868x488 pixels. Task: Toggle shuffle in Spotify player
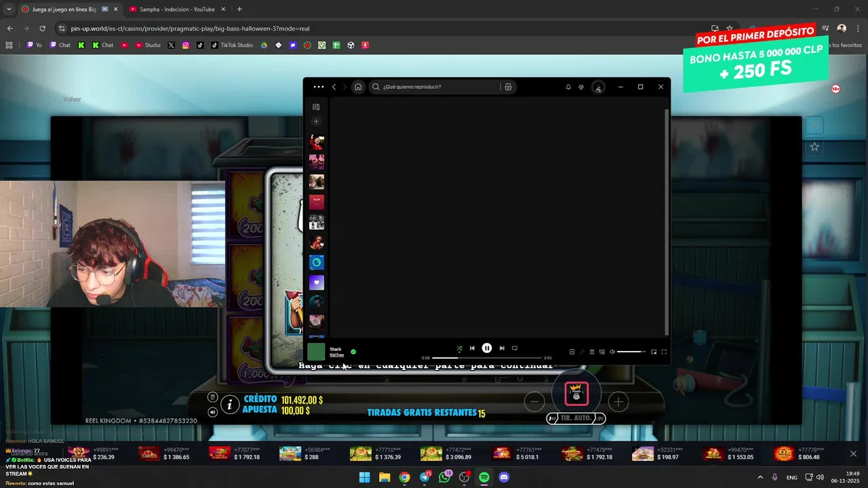click(459, 348)
